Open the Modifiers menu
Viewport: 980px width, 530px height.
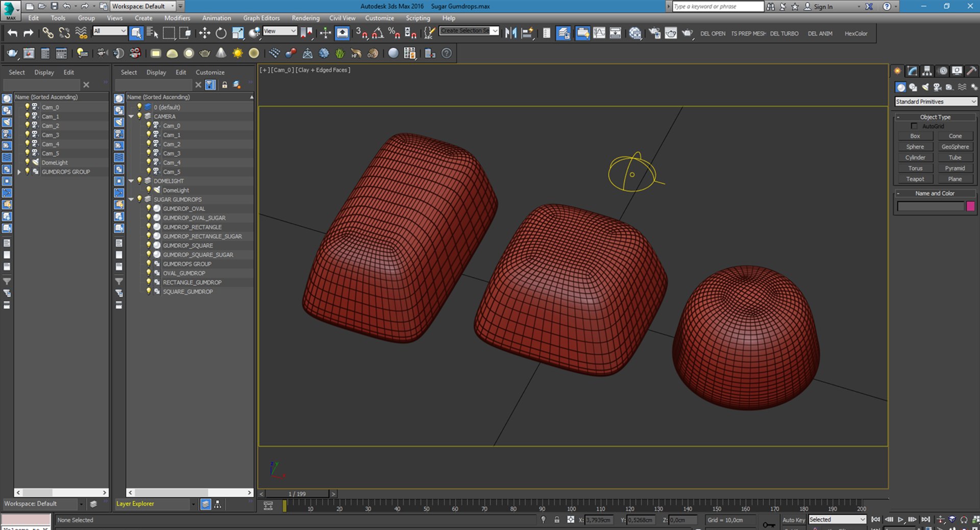177,18
